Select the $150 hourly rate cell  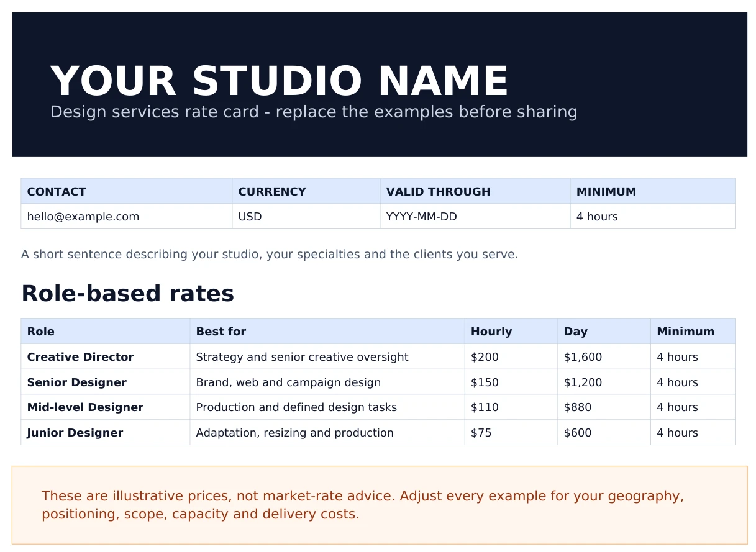[511, 382]
